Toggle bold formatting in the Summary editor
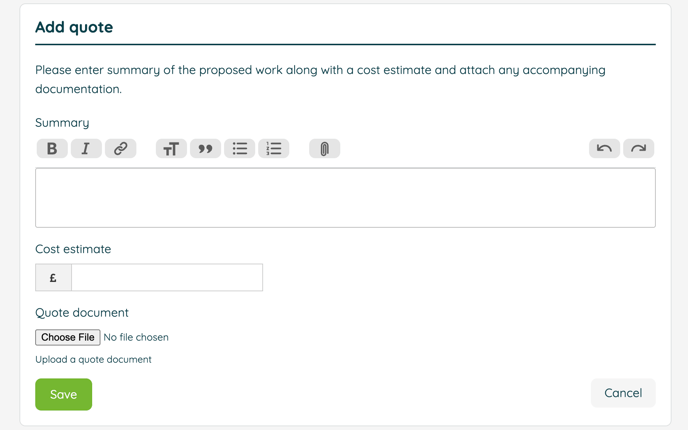 click(52, 149)
